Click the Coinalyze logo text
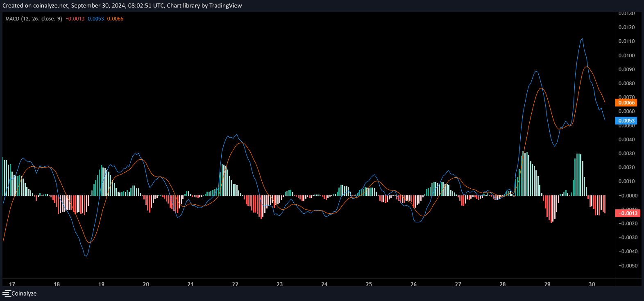 (24, 294)
